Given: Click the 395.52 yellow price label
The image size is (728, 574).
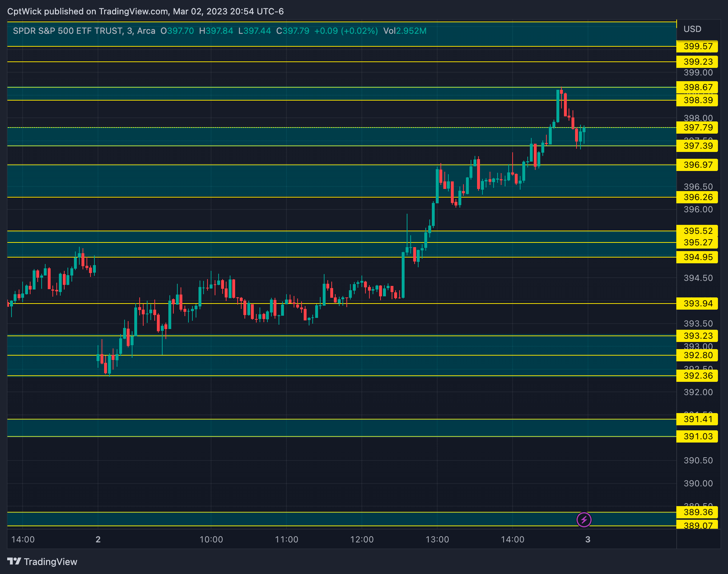Looking at the screenshot, I should (x=697, y=231).
